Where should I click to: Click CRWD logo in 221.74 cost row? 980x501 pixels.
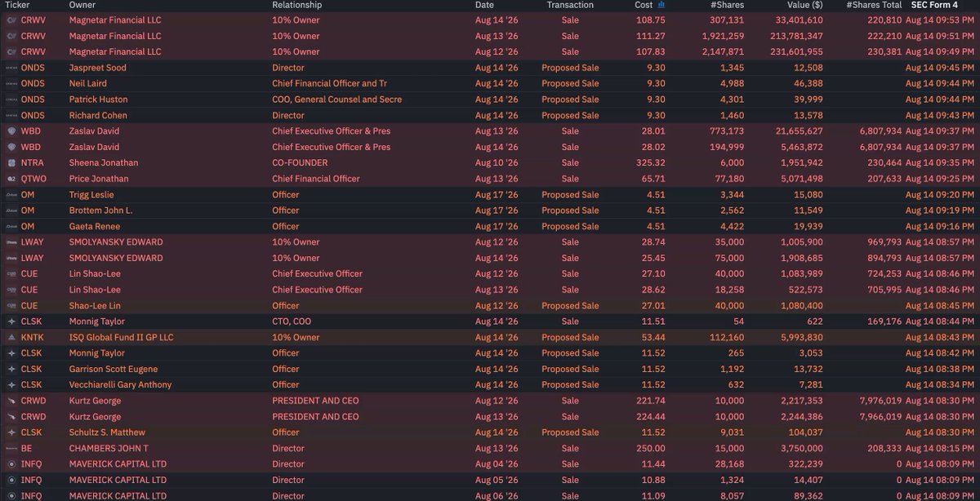pos(11,401)
